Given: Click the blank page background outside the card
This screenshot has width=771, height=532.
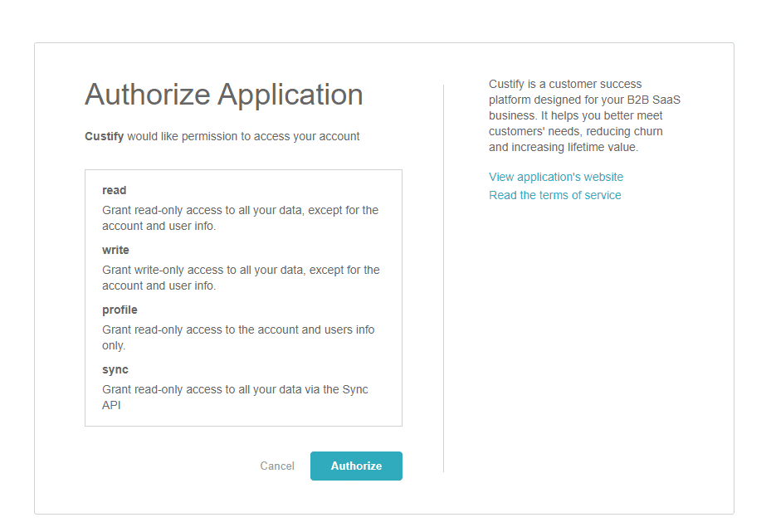Looking at the screenshot, I should 382,21.
